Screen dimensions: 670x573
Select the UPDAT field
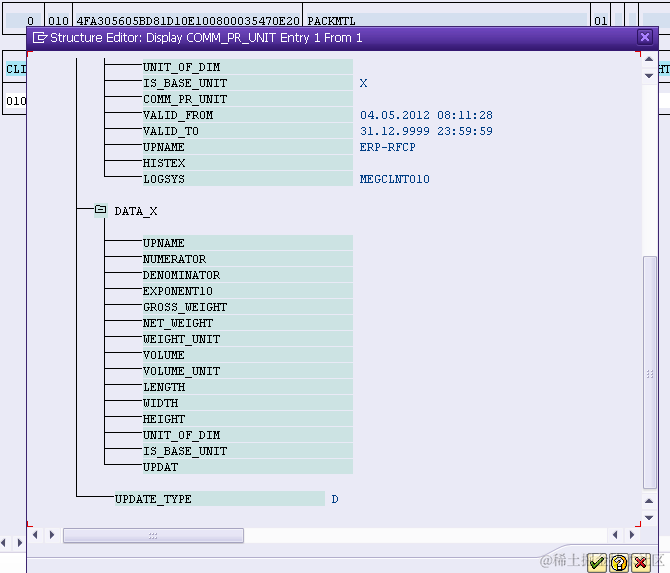coord(248,467)
